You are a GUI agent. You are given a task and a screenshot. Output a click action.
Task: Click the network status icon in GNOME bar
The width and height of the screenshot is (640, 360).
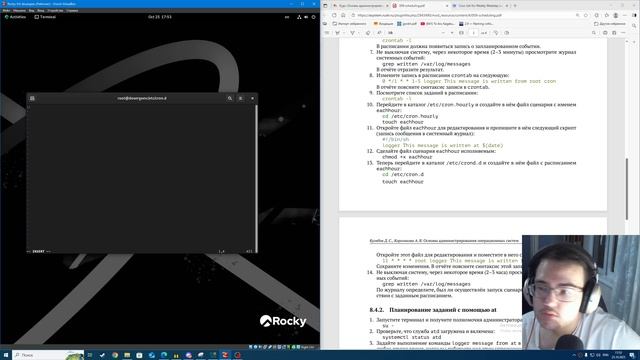[x=299, y=17]
